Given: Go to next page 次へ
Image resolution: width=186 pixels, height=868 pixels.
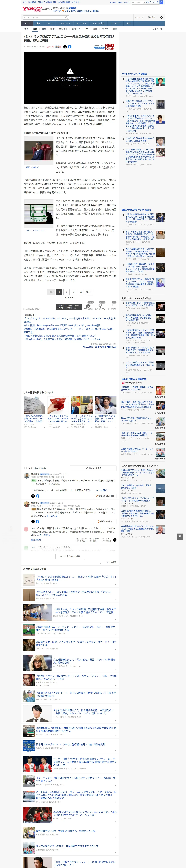Looking at the screenshot, I should click(x=89, y=292).
